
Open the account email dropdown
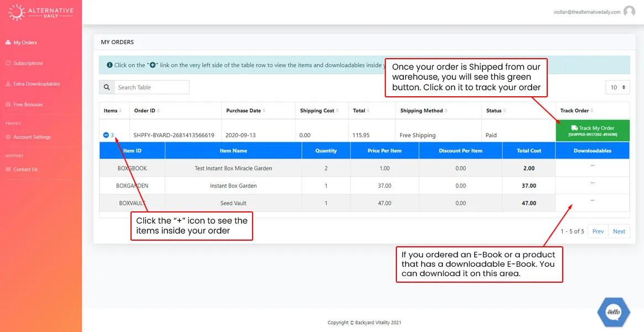coord(587,12)
